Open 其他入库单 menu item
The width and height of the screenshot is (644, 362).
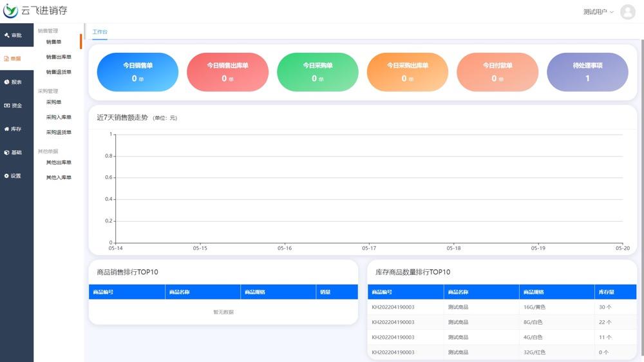coord(59,177)
